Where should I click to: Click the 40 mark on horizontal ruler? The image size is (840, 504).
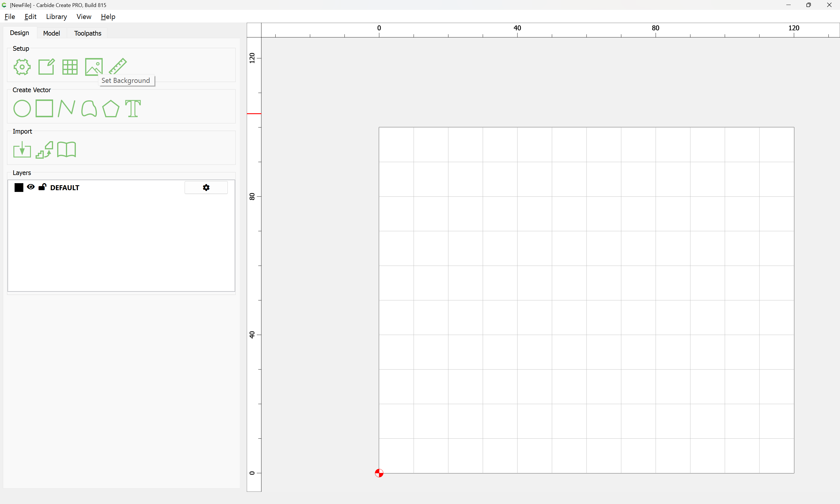point(517,28)
